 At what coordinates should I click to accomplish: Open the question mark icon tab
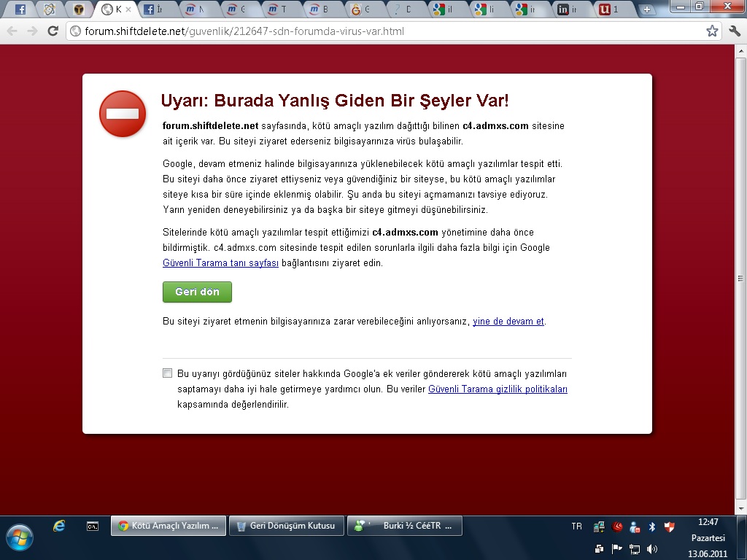pos(404,9)
